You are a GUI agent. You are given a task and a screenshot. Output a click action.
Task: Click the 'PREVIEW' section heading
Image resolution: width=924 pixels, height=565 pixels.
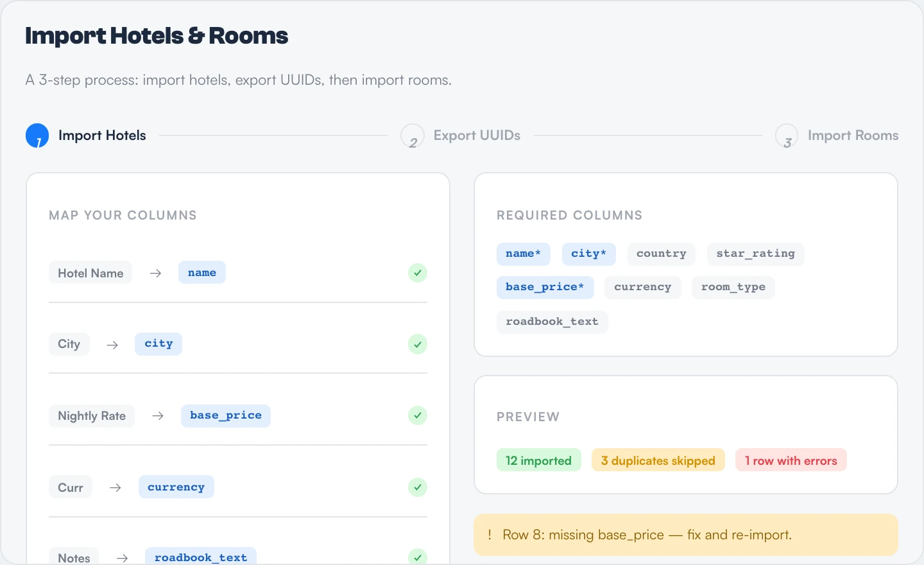pyautogui.click(x=528, y=417)
